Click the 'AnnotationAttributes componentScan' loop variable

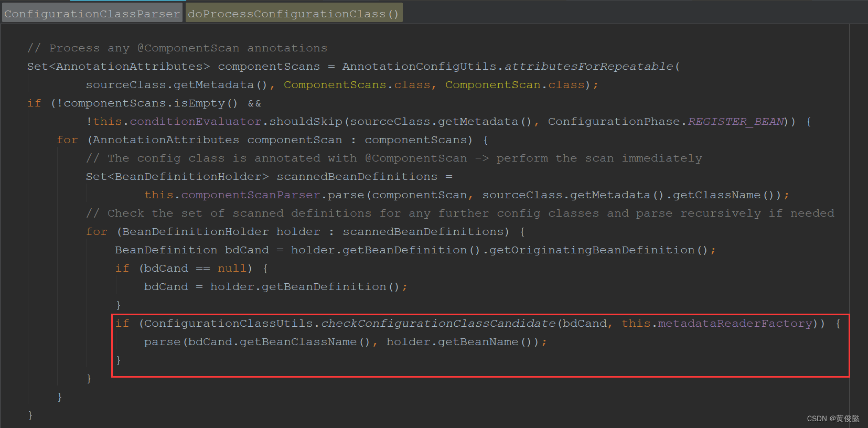click(218, 140)
